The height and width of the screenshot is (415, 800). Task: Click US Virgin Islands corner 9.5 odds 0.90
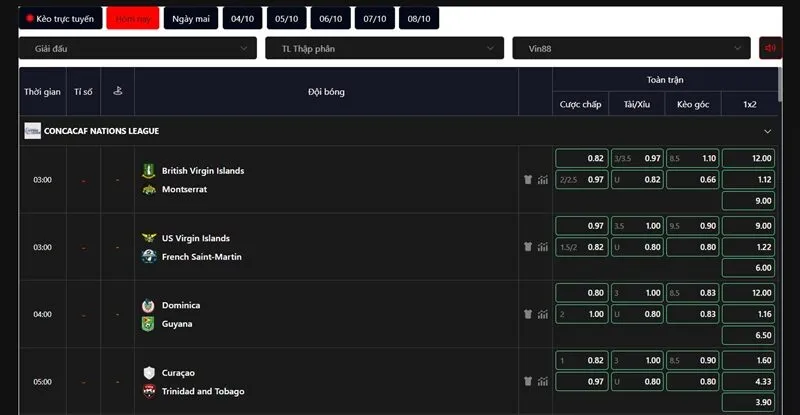click(x=692, y=226)
